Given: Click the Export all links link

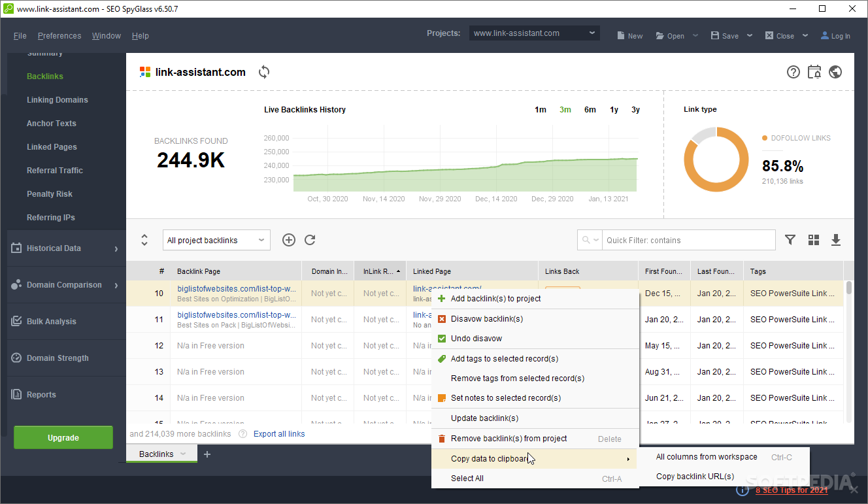Looking at the screenshot, I should pos(279,434).
